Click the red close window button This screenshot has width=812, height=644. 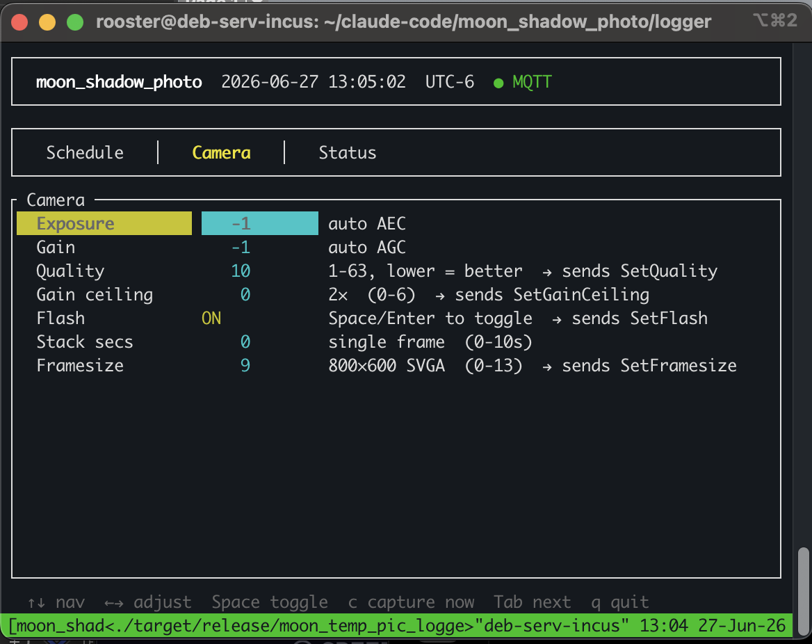pyautogui.click(x=19, y=22)
